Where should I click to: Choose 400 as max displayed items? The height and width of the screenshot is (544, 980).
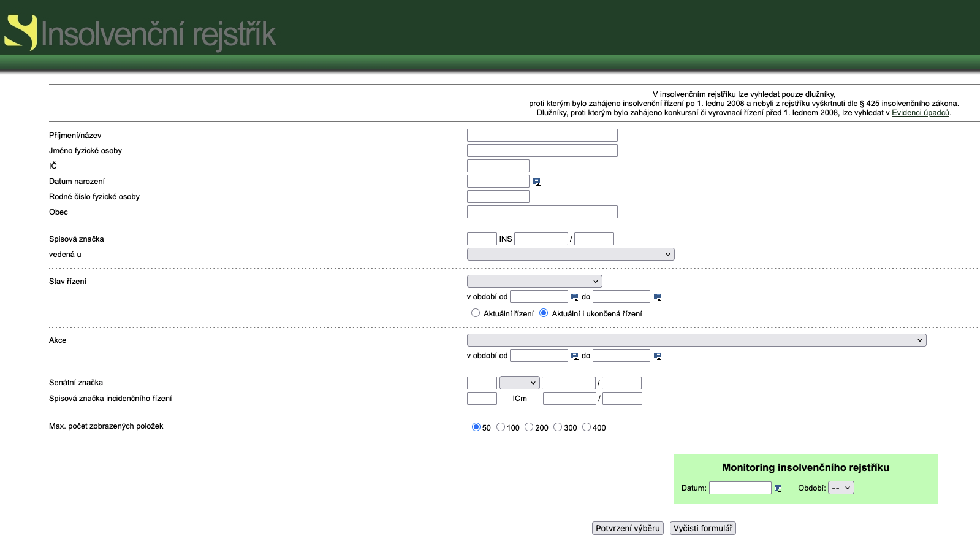587,427
